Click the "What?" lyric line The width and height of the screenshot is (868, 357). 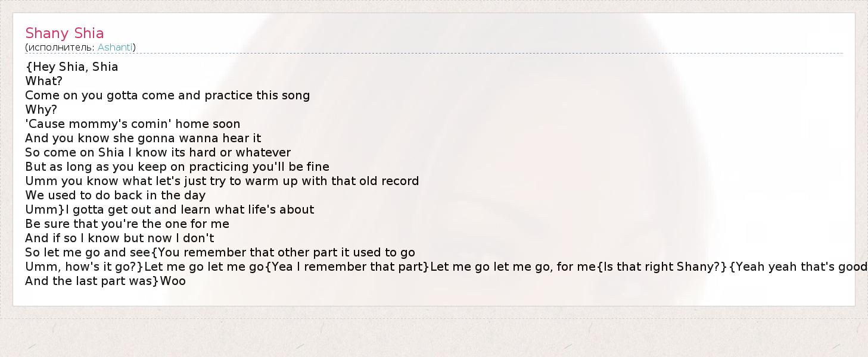pos(43,81)
